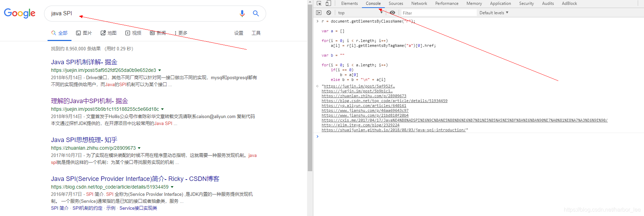Clear the console with clear icon
The image size is (644, 216).
[x=329, y=13]
